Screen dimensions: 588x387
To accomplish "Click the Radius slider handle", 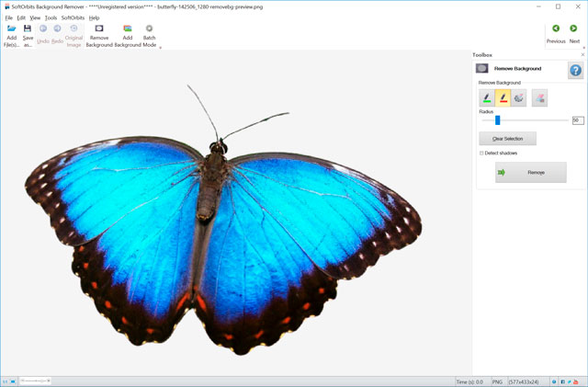I will click(497, 120).
